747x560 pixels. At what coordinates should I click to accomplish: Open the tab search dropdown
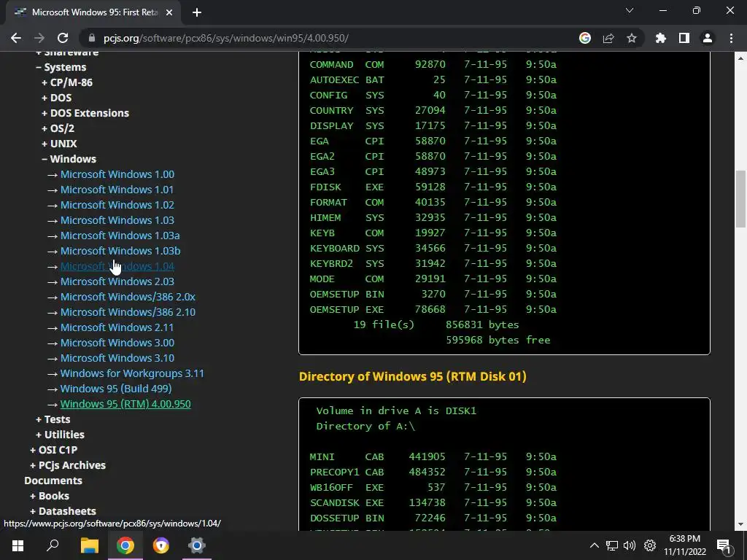click(630, 10)
